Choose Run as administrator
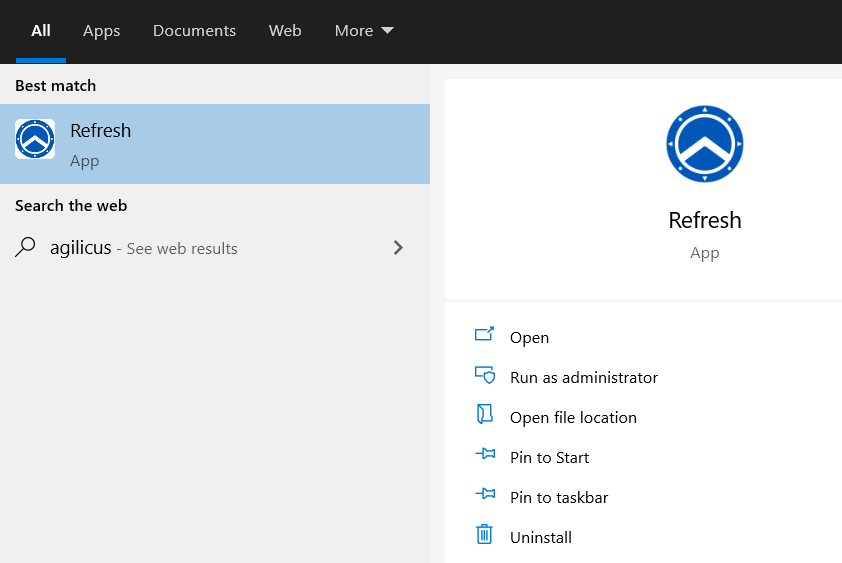 coord(584,378)
